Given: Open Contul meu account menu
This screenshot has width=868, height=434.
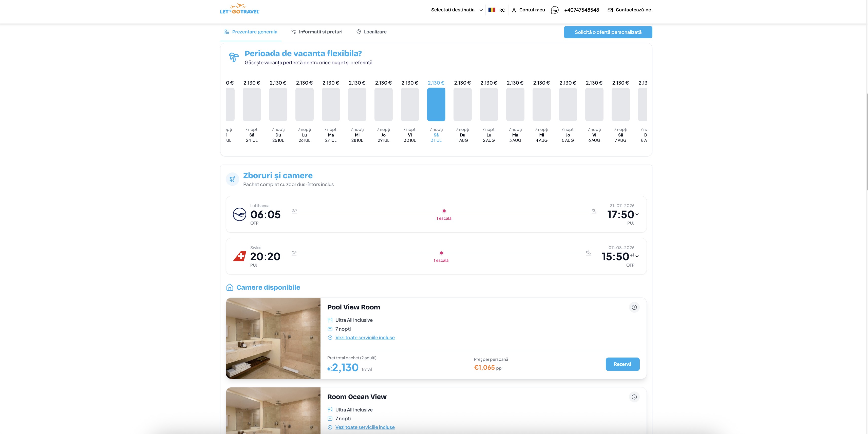Looking at the screenshot, I should click(x=528, y=10).
